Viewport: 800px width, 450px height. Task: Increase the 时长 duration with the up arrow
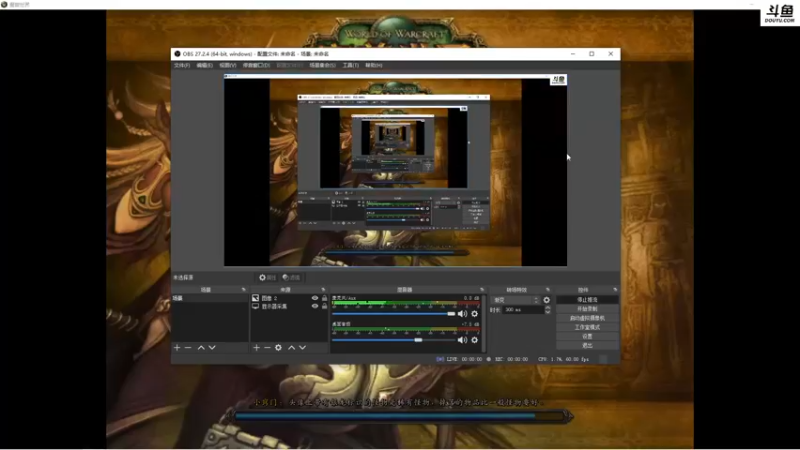pyautogui.click(x=547, y=308)
